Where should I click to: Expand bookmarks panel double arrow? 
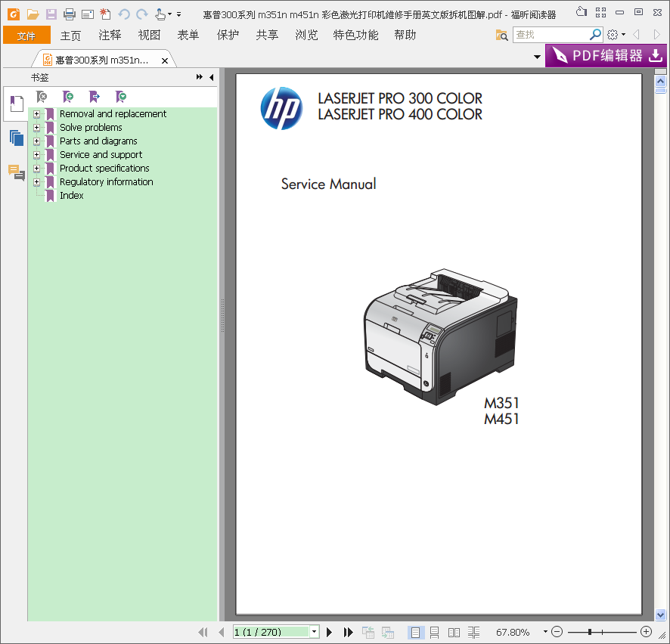point(200,77)
